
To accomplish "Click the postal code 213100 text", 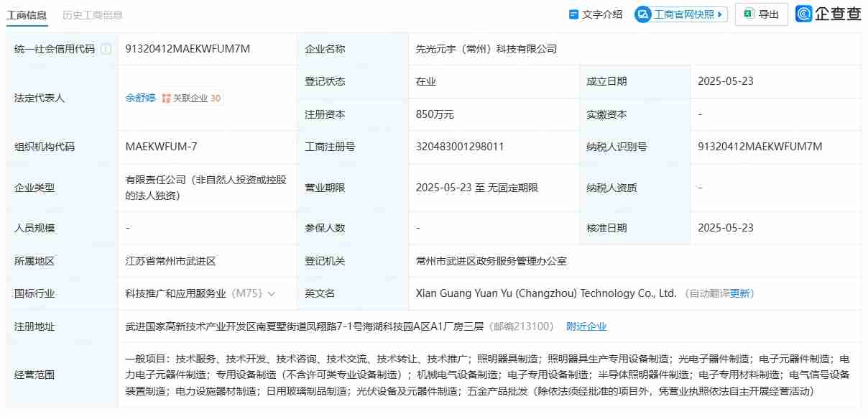I will [x=535, y=326].
